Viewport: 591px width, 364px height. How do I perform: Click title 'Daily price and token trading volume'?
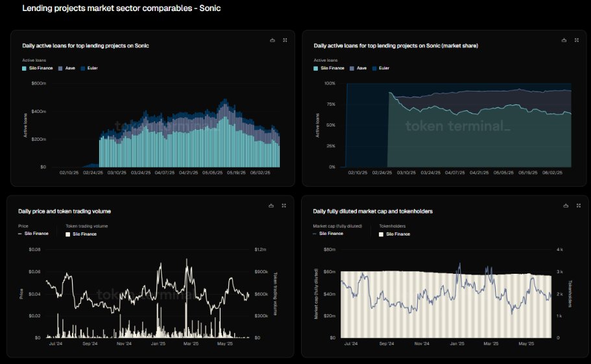click(64, 212)
